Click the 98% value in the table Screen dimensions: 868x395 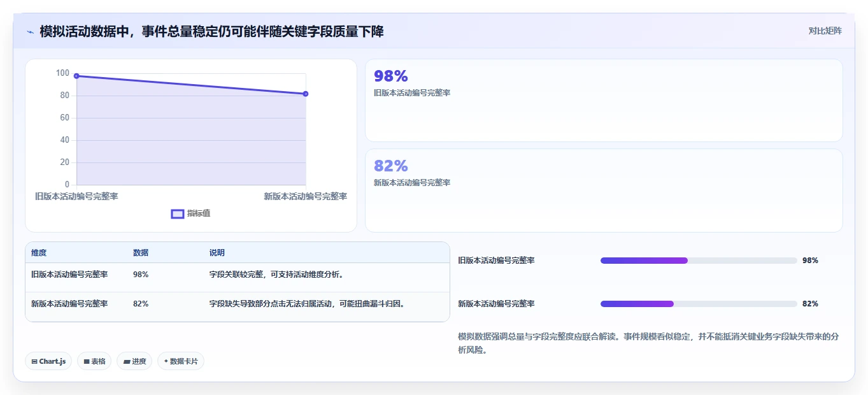click(x=141, y=275)
